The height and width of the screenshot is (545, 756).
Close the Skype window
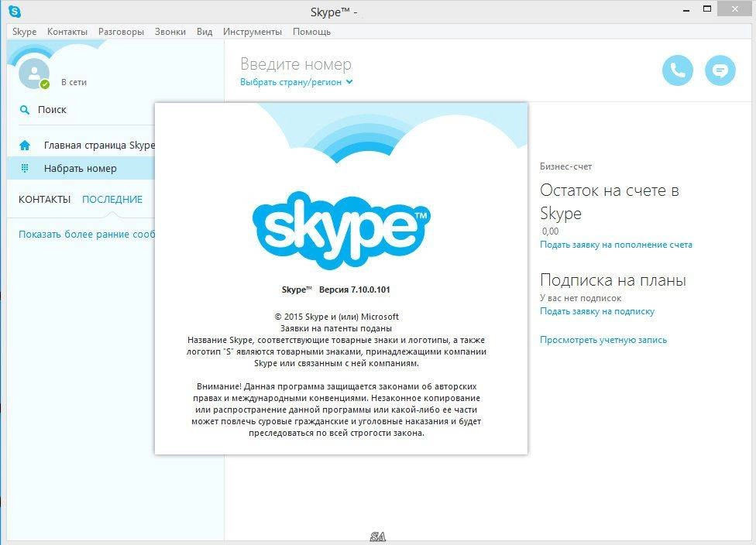point(735,9)
